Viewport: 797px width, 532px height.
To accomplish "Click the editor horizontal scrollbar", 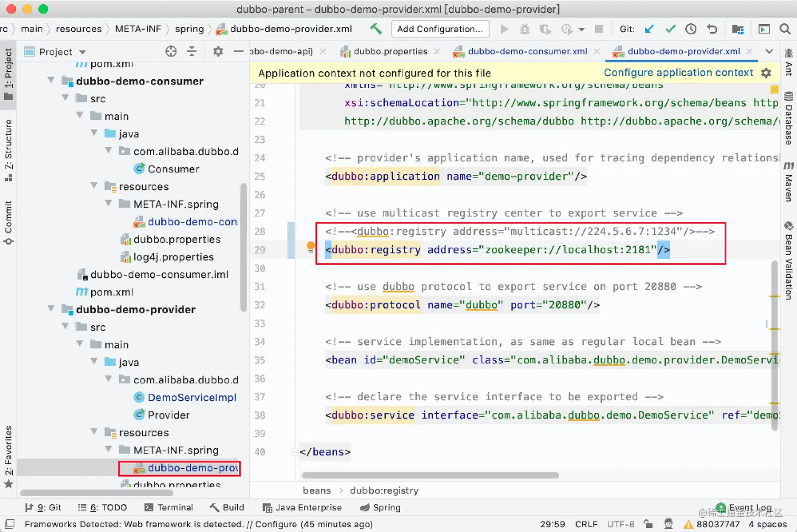I will [x=430, y=475].
